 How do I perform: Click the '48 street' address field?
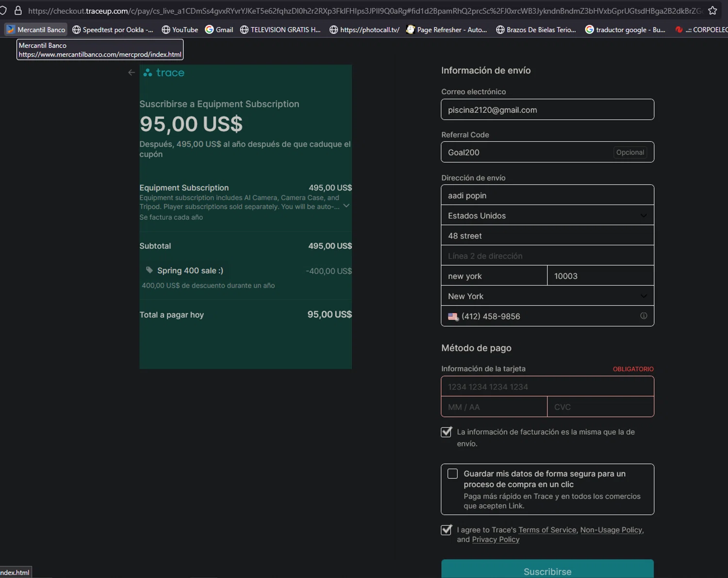tap(547, 236)
